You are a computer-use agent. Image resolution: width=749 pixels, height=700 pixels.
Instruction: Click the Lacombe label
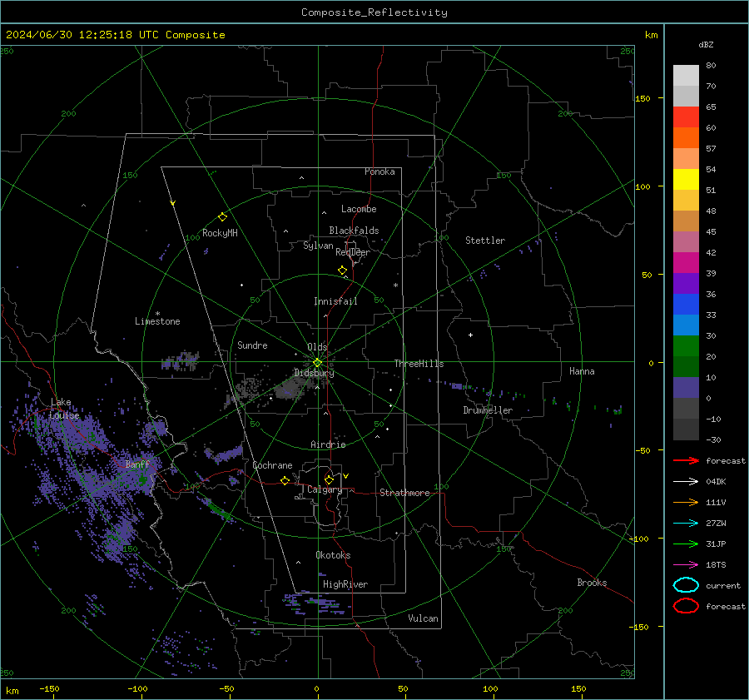tap(359, 209)
